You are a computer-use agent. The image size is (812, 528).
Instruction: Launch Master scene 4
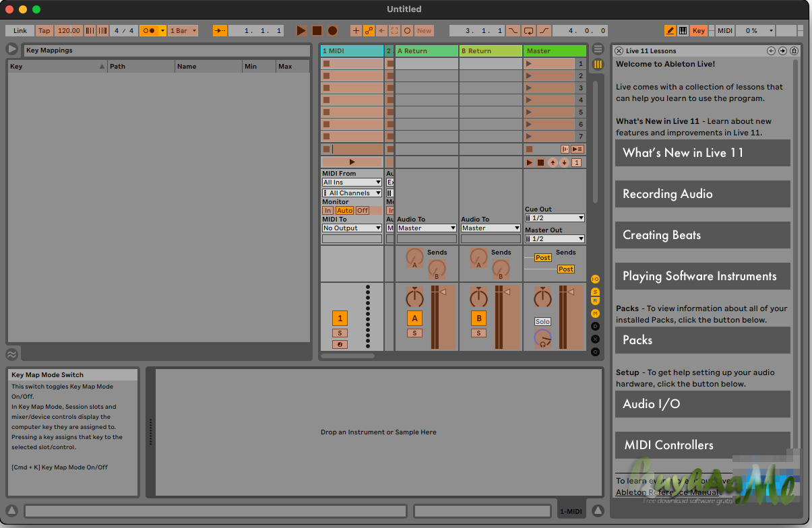pyautogui.click(x=529, y=100)
